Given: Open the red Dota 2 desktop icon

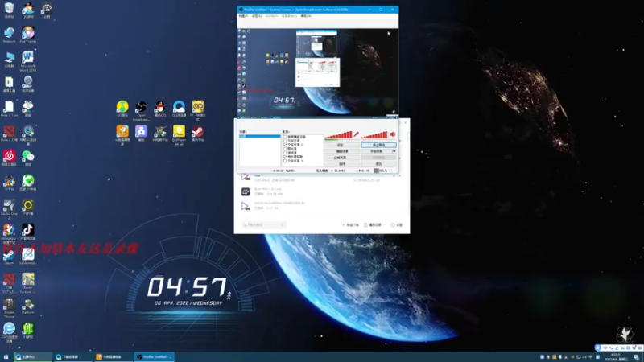Looking at the screenshot, I should coord(9,134).
